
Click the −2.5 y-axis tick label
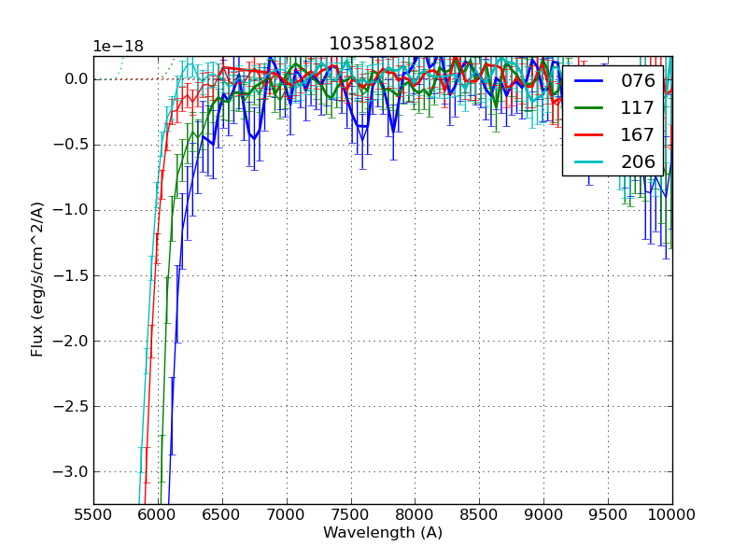pyautogui.click(x=68, y=407)
